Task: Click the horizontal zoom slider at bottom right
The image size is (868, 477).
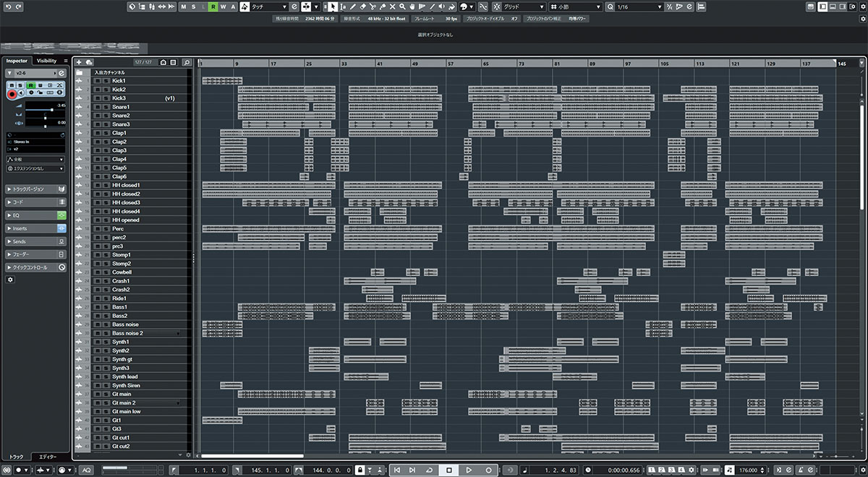Action: click(838, 457)
